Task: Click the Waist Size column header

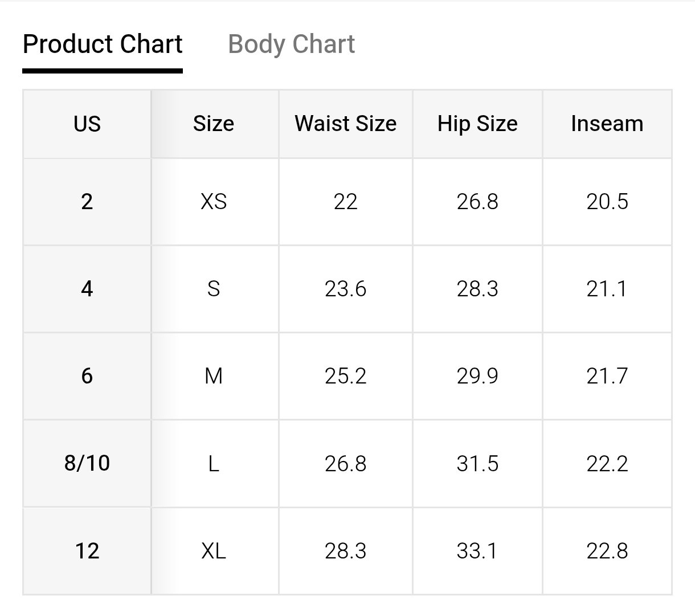Action: pyautogui.click(x=345, y=124)
